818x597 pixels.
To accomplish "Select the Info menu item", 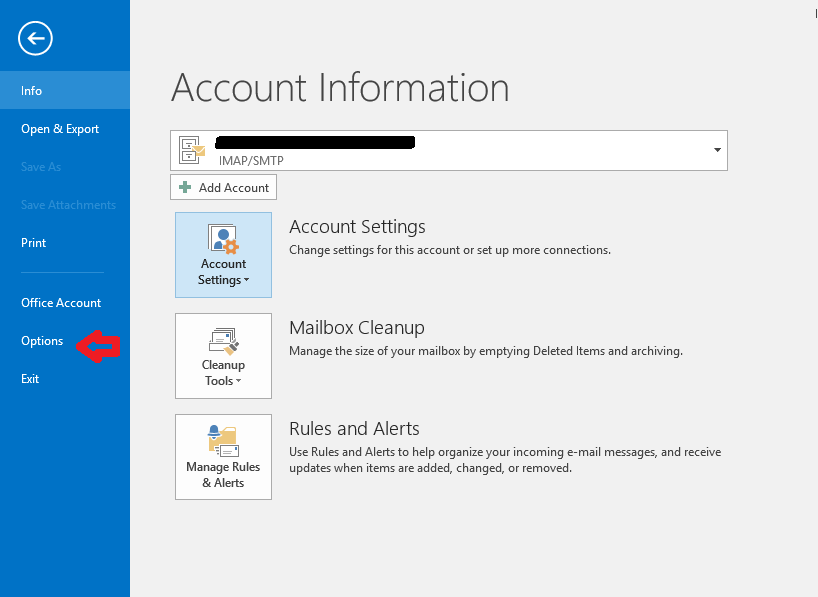I will pos(65,90).
